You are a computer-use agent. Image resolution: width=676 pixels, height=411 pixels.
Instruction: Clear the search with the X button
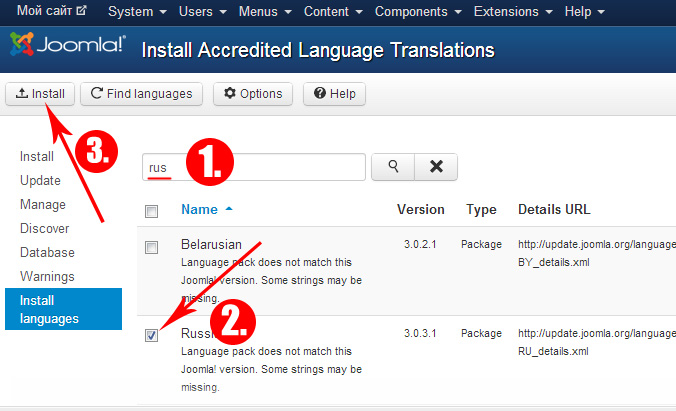tap(436, 167)
